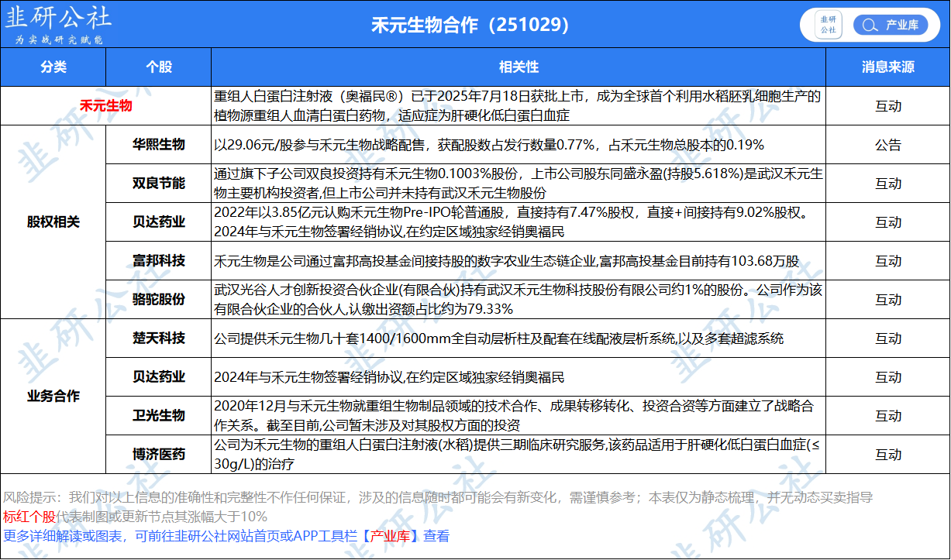Click the 股权相关 category cell
Viewport: 951px width, 560px height.
(53, 222)
